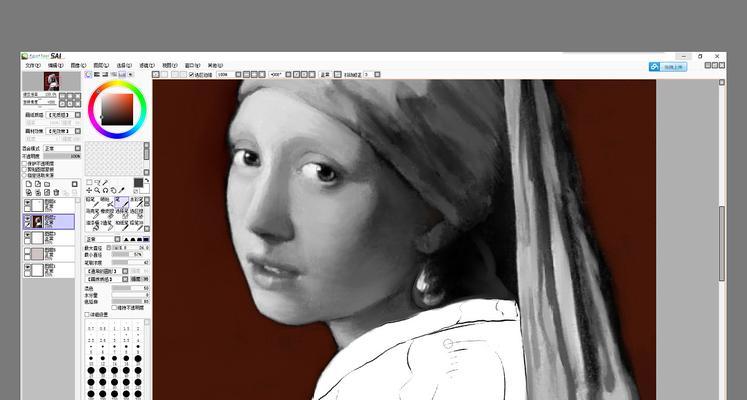Select the eyedropper color picker tool
This screenshot has height=400, width=747.
click(121, 190)
